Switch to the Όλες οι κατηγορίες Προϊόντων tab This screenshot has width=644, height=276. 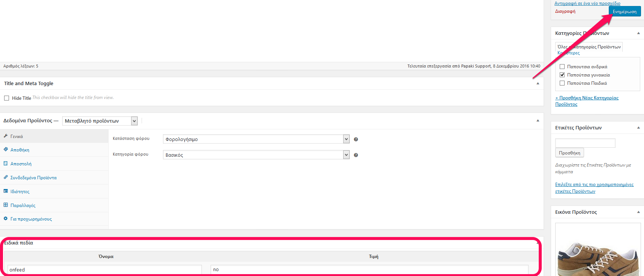(x=589, y=47)
